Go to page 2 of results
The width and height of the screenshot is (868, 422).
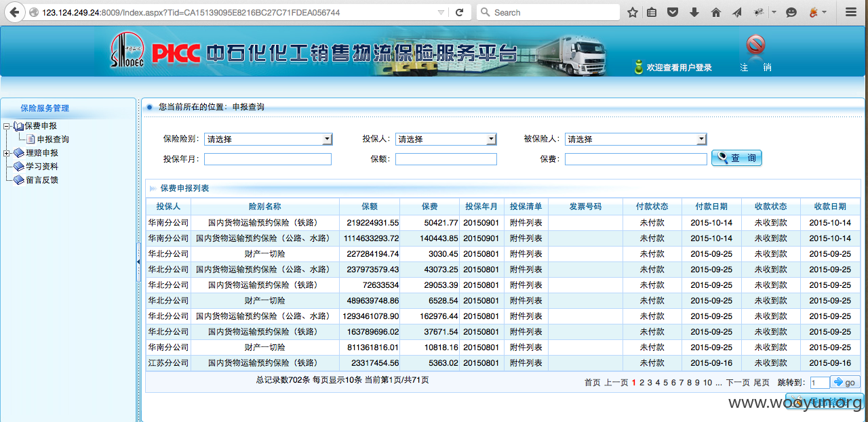pyautogui.click(x=642, y=383)
